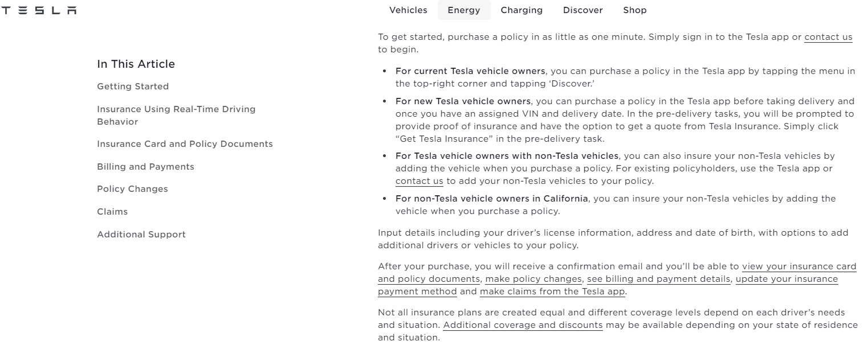Open Additional coverage and discounts link
Image resolution: width=868 pixels, height=345 pixels.
(523, 326)
